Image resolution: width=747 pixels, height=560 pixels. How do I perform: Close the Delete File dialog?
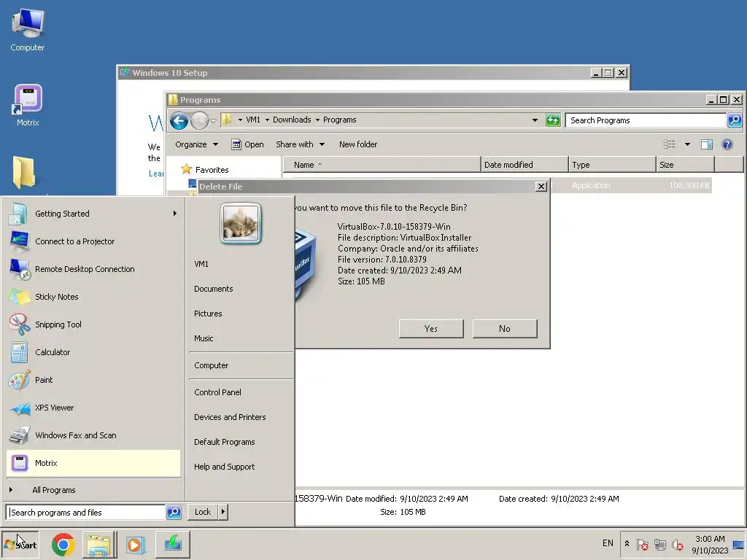(541, 187)
